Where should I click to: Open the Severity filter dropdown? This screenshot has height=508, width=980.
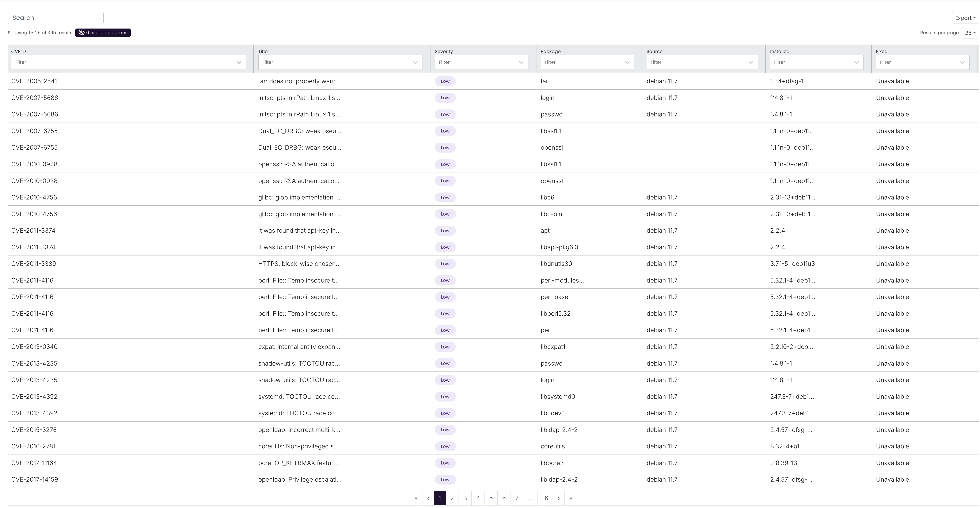click(481, 63)
